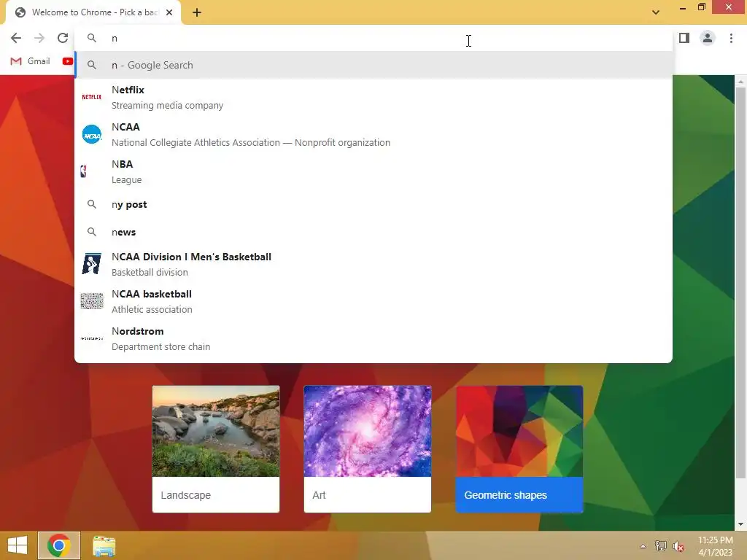747x560 pixels.
Task: Open Chrome's three-dot menu
Action: pyautogui.click(x=731, y=38)
